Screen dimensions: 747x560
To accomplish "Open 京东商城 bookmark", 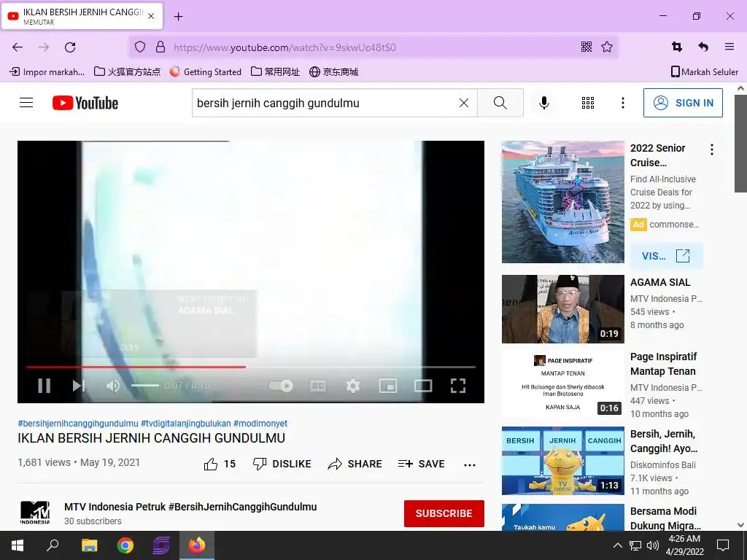I will [334, 72].
